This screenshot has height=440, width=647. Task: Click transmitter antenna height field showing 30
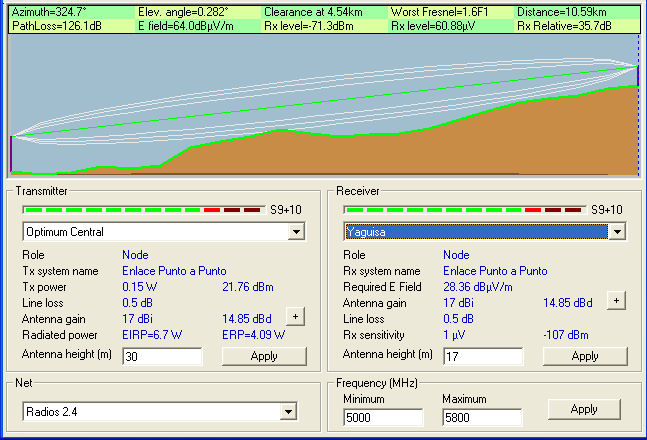162,357
